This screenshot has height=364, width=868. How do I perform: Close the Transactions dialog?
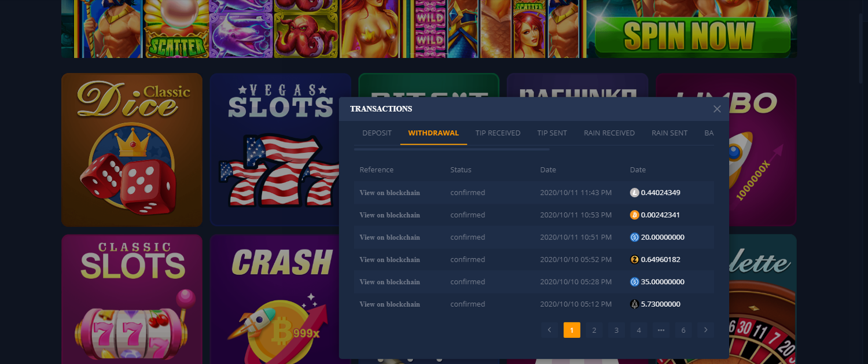[x=717, y=109]
